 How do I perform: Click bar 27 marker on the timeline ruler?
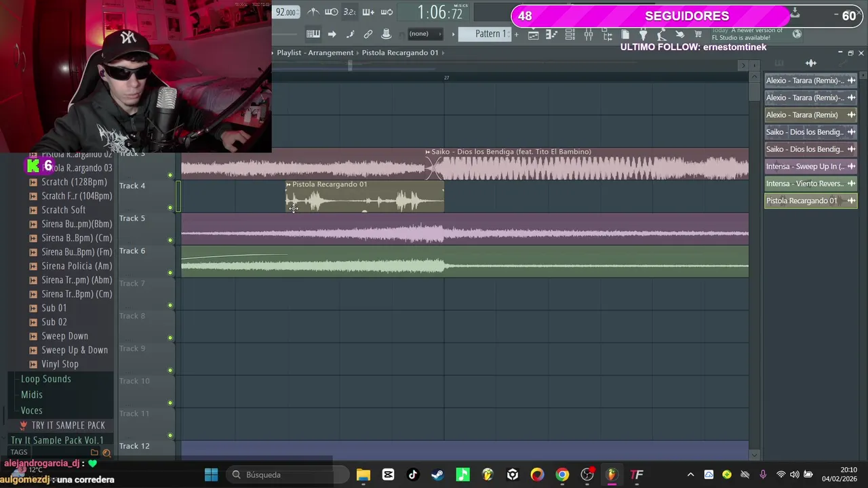click(446, 77)
